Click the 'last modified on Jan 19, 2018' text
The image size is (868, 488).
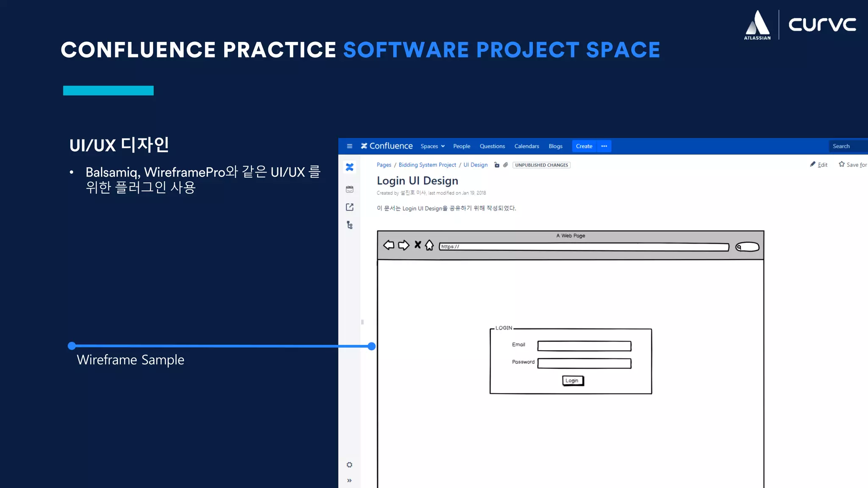[x=457, y=193]
